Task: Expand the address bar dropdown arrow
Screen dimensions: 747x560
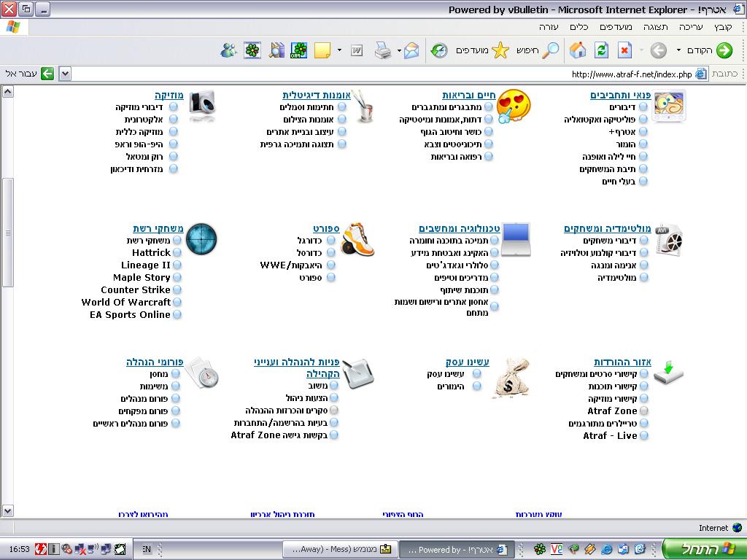Action: tap(65, 74)
